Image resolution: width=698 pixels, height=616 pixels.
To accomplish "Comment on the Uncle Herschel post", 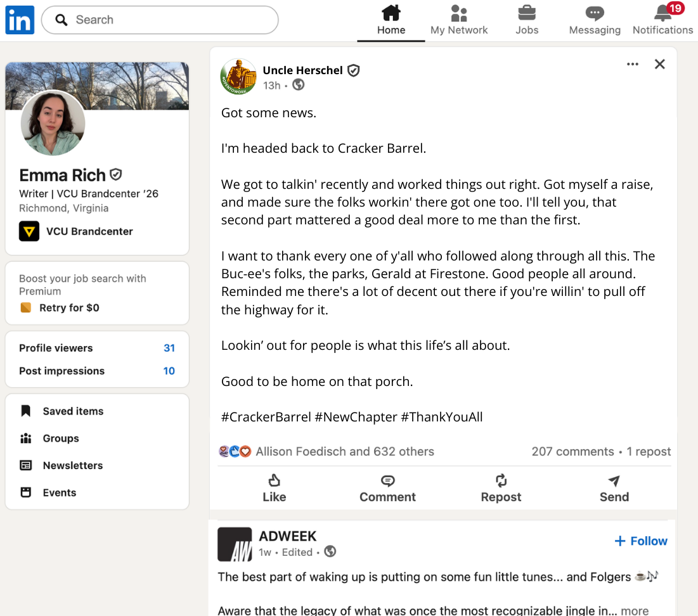I will (x=388, y=488).
